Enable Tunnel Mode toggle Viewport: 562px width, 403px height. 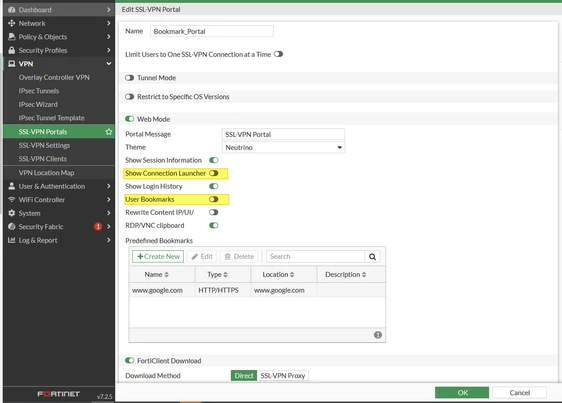pos(129,78)
